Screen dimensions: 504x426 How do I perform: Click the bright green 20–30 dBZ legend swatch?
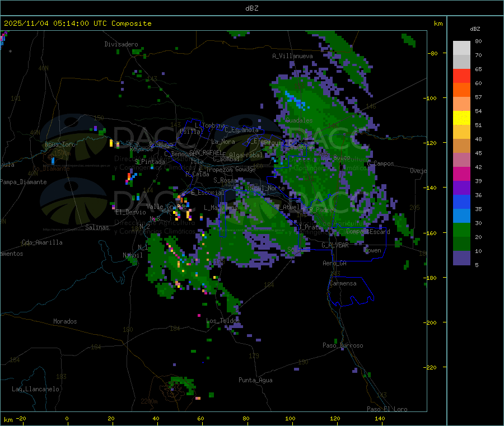click(x=461, y=230)
